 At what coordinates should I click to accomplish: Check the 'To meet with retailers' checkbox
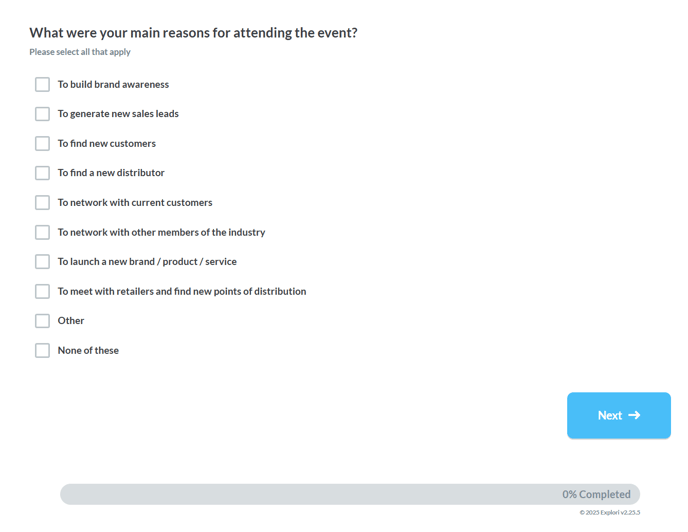click(43, 291)
